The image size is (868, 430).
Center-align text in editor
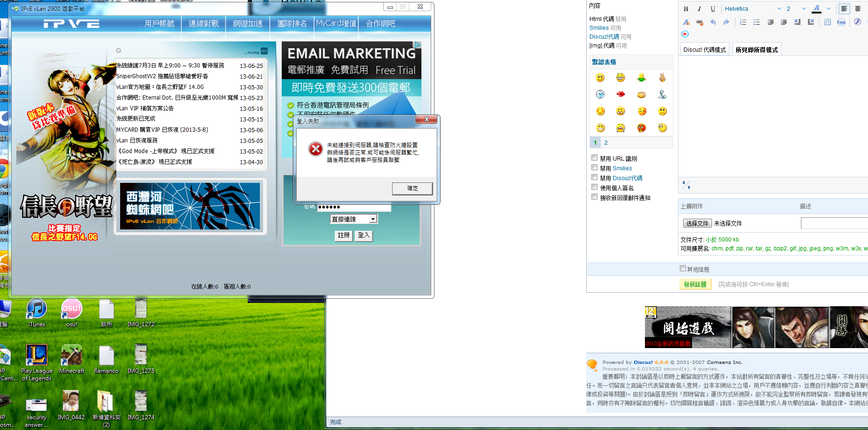(x=857, y=9)
